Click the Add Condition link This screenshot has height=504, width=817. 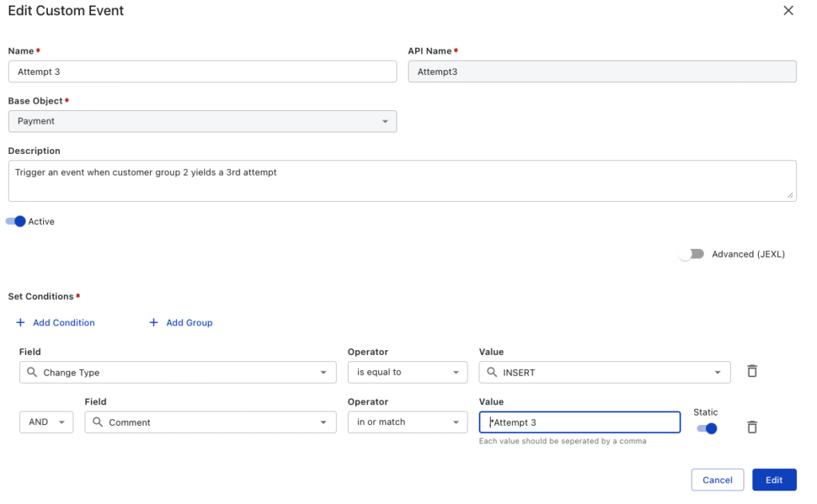tap(63, 323)
